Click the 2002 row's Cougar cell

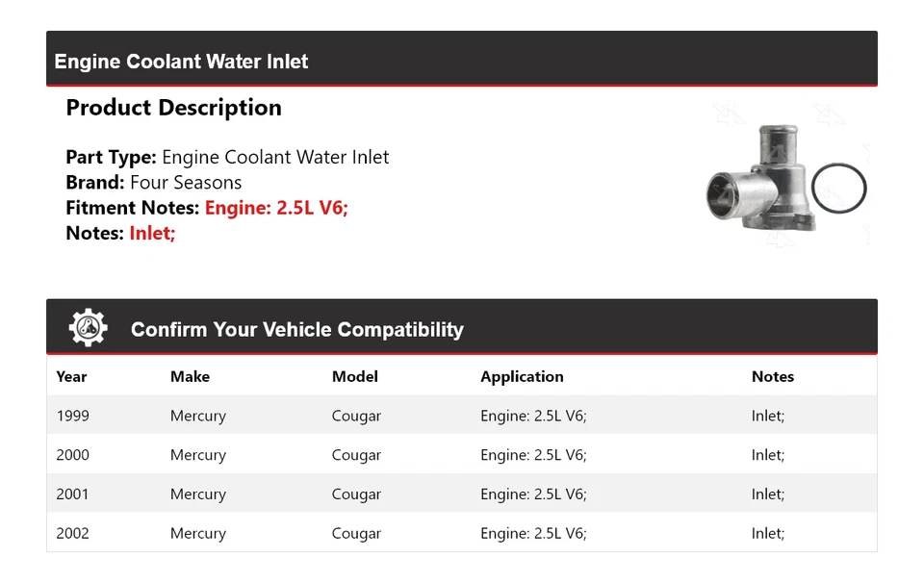[356, 533]
